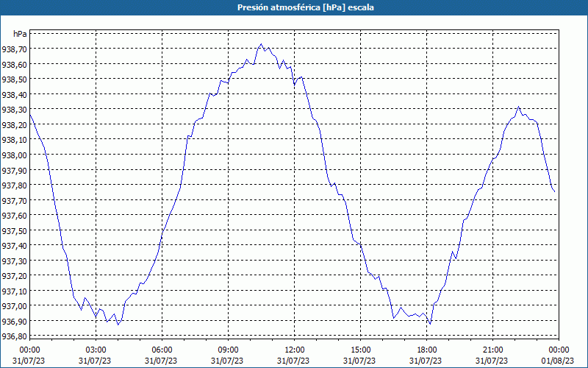The width and height of the screenshot is (588, 368).
Task: Click the 937,90 y-axis label
Action: click(x=14, y=171)
